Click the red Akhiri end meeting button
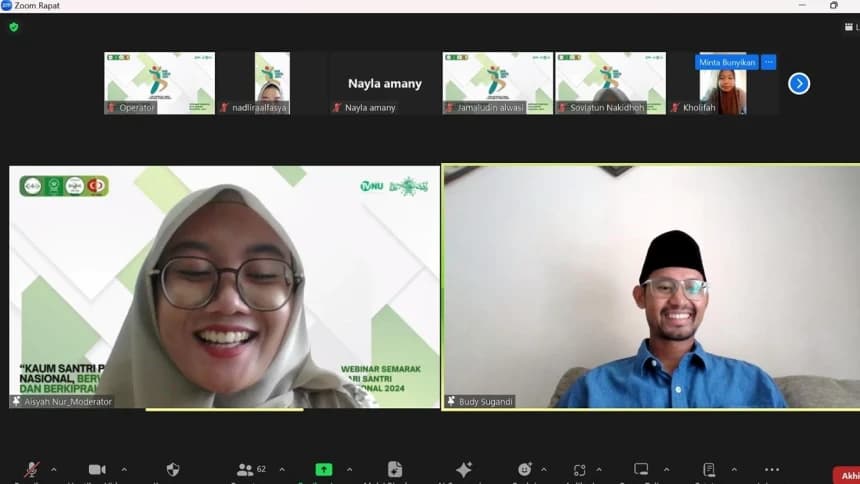The width and height of the screenshot is (860, 484). tap(847, 475)
